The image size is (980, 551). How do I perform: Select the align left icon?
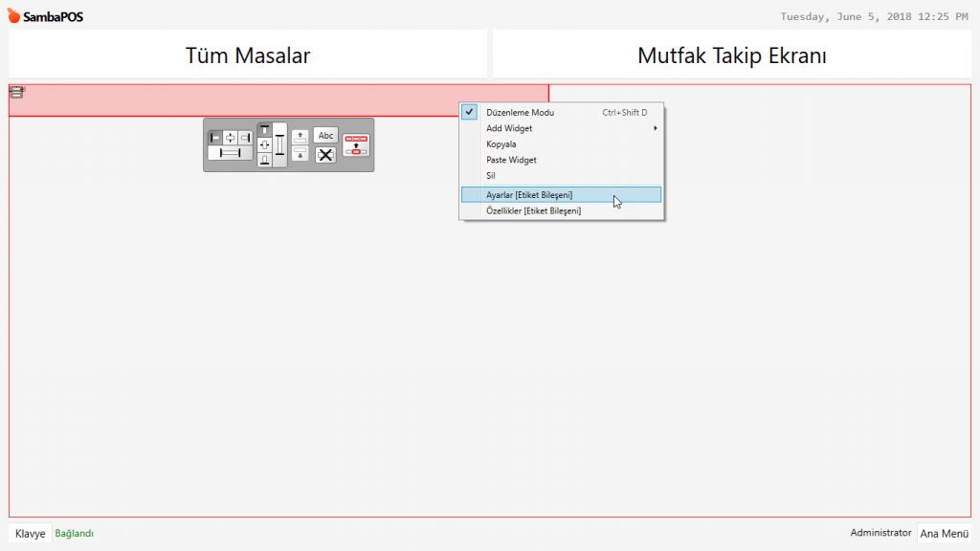pos(215,137)
